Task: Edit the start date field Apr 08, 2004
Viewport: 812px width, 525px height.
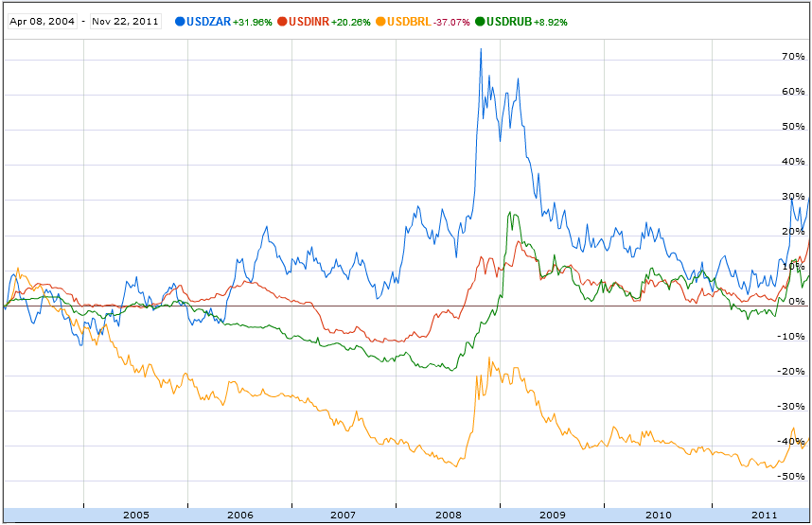Action: [43, 22]
